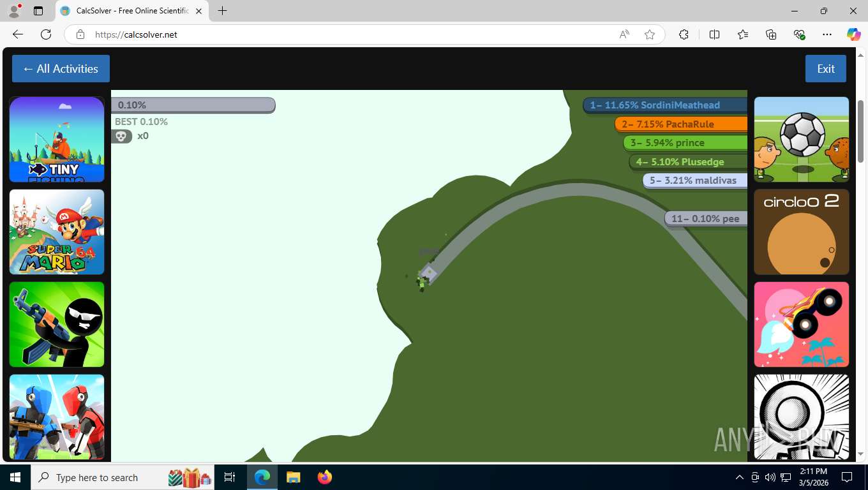Open Settings and more ellipsis menu
This screenshot has width=868, height=490.
tap(827, 34)
